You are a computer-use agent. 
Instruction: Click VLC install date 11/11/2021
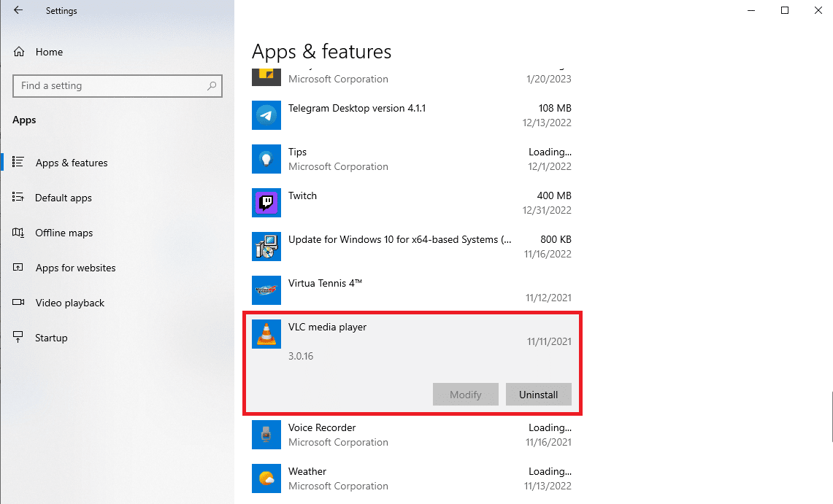[x=549, y=341]
